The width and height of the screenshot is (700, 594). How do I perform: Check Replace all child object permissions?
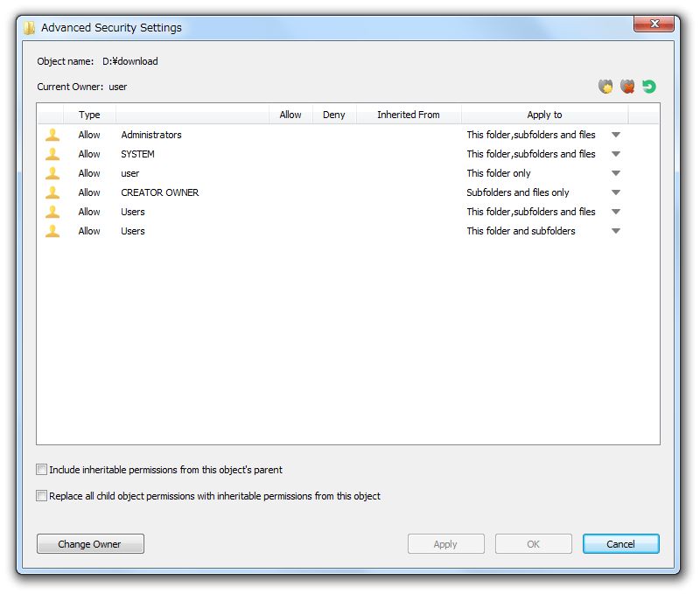(x=41, y=496)
